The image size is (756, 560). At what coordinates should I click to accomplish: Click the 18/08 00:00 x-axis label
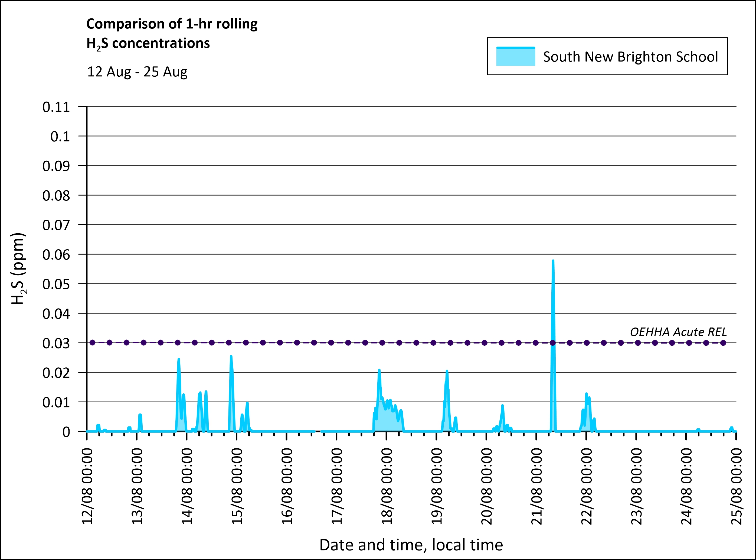pos(387,486)
